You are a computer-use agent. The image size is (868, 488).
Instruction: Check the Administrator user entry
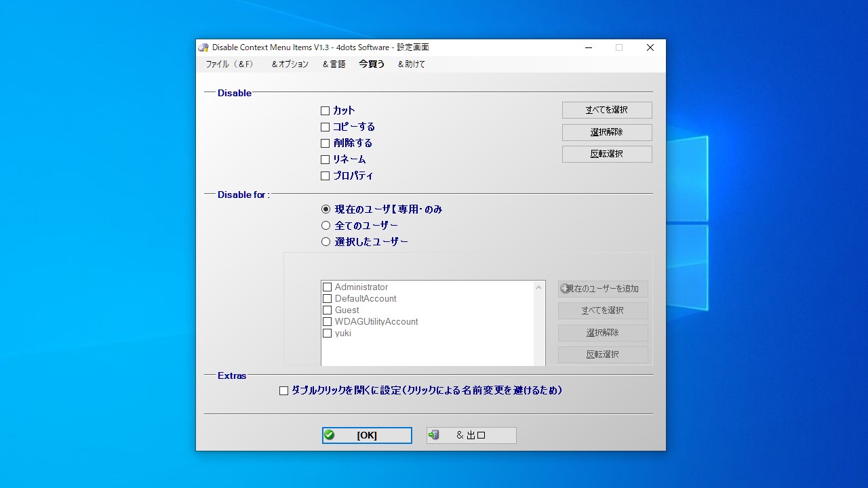coord(328,287)
